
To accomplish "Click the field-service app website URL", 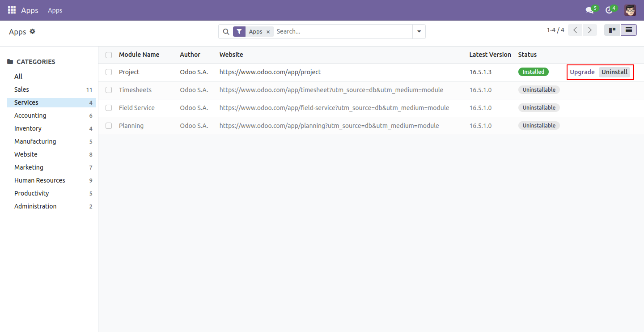I will point(334,108).
